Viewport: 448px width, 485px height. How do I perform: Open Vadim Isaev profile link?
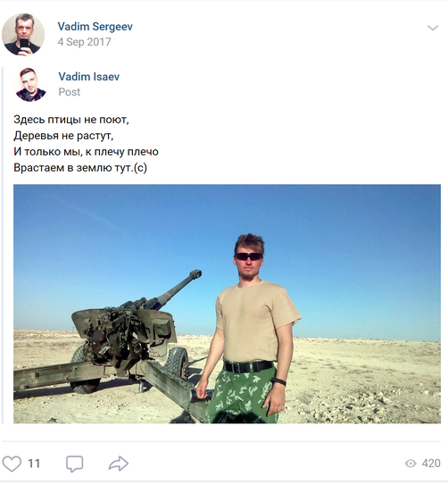89,77
